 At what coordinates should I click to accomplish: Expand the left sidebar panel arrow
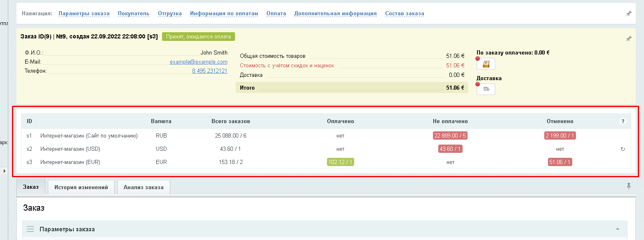click(5, 171)
